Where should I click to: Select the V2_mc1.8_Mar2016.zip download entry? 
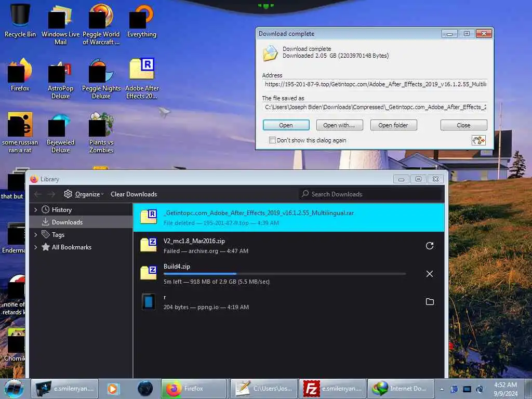288,246
